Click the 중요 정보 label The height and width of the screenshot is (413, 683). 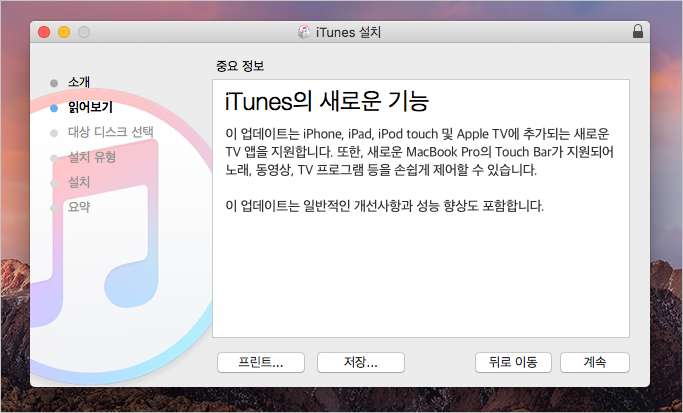[x=240, y=66]
